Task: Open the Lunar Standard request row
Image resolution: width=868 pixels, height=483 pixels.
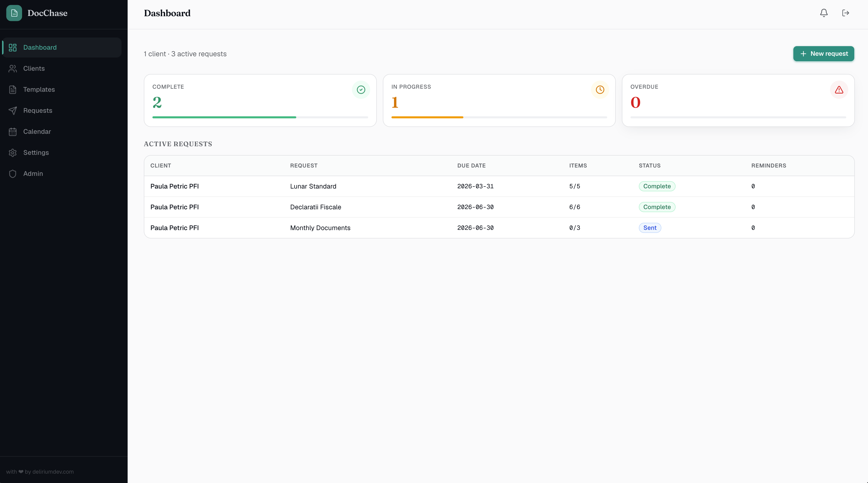Action: pyautogui.click(x=499, y=186)
